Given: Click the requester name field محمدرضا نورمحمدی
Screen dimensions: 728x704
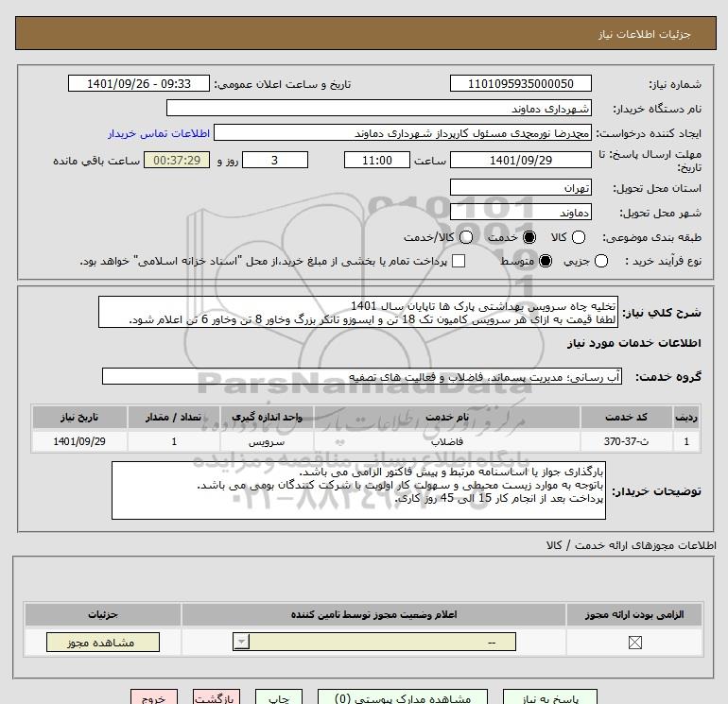Looking at the screenshot, I should click(403, 132).
